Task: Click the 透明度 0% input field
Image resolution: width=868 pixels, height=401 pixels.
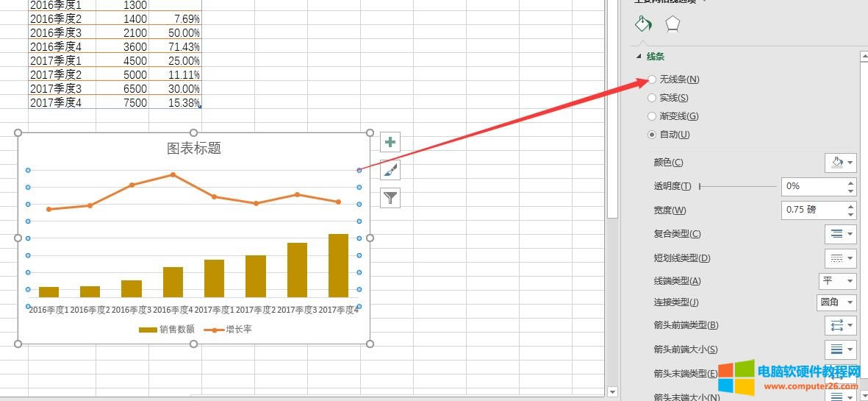Action: [x=814, y=187]
